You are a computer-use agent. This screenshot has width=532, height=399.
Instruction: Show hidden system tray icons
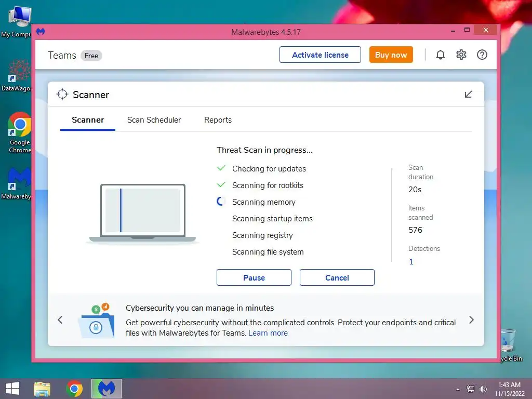[x=458, y=389]
